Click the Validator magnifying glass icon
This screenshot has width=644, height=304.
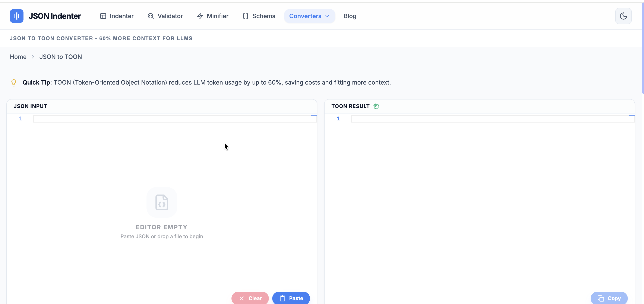point(150,16)
